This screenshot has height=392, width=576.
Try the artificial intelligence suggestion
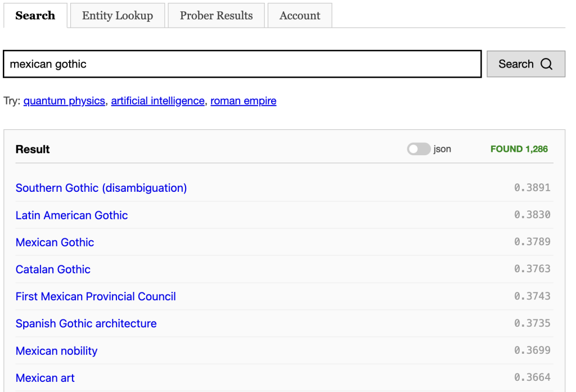click(x=157, y=101)
